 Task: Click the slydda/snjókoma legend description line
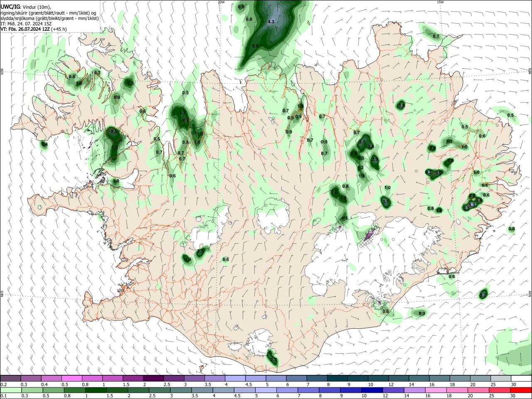pos(49,18)
